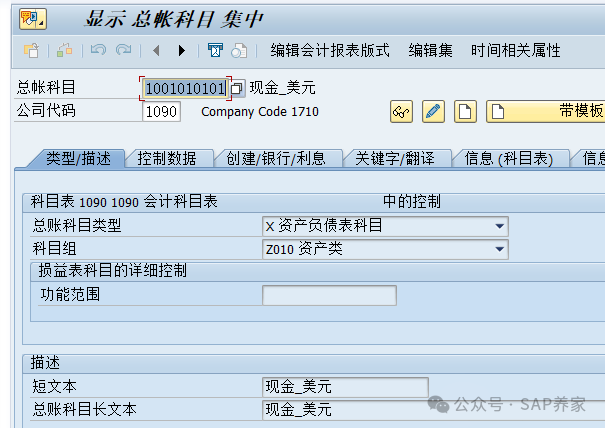Screen dimensions: 605x428
Task: Expand the 总账科目类型 dropdown arrow
Action: pos(500,226)
